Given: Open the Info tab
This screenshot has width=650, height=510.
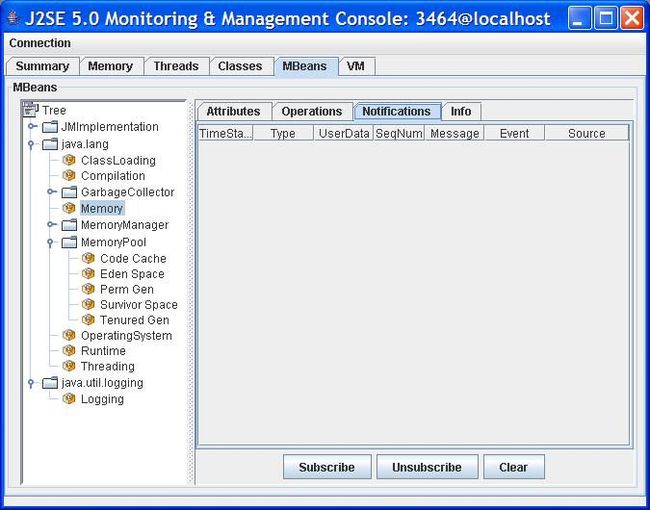Looking at the screenshot, I should (461, 112).
